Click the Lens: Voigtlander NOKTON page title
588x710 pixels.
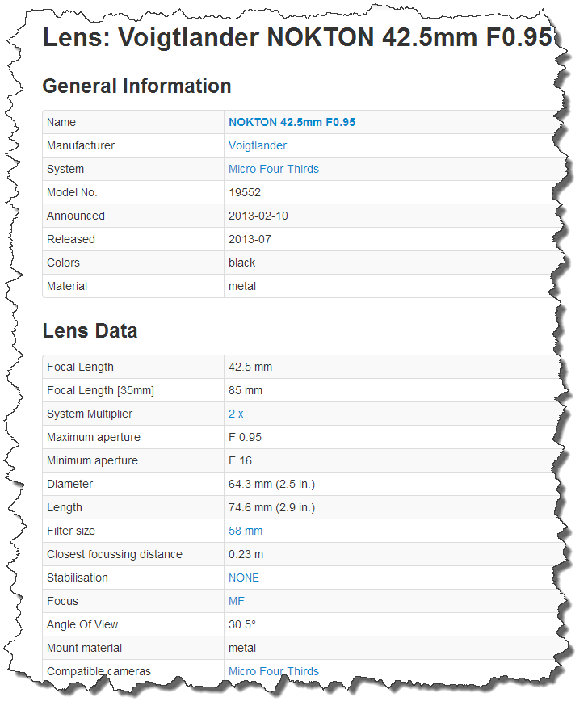297,37
